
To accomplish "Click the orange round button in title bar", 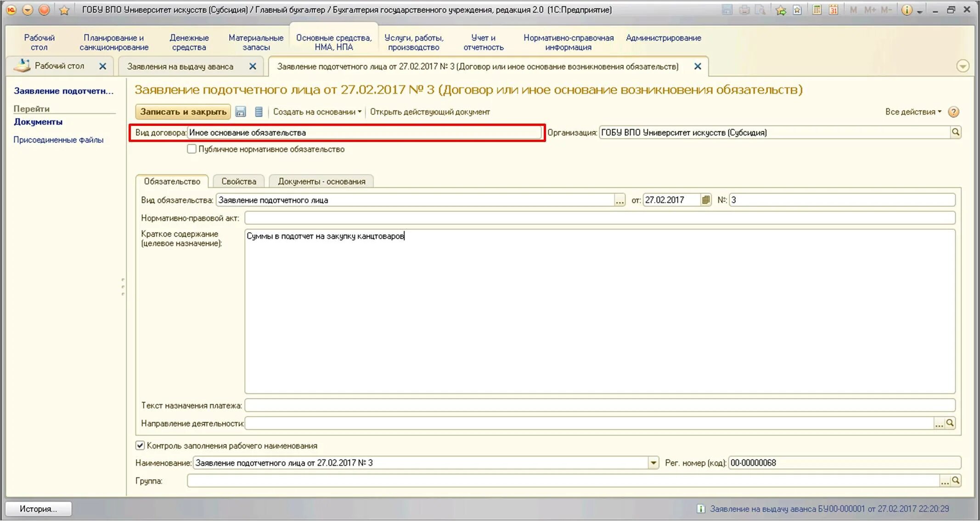I will click(44, 10).
